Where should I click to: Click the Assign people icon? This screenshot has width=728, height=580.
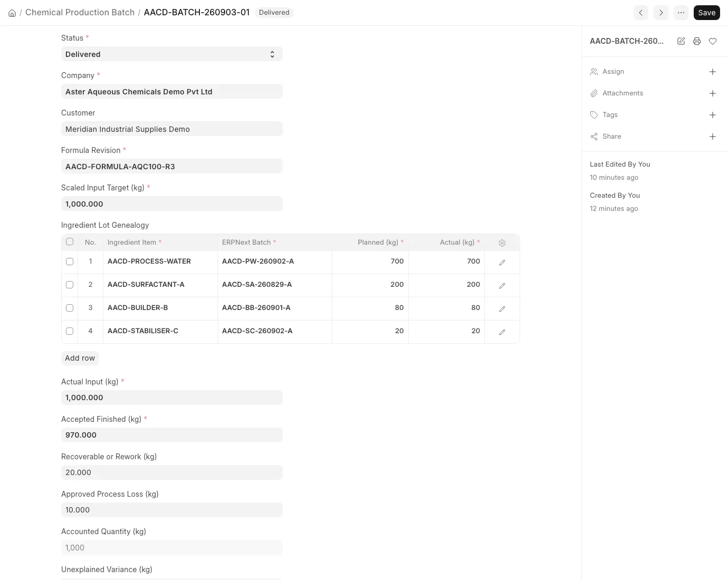[594, 72]
